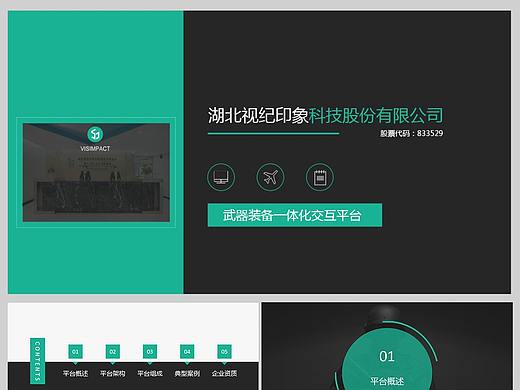
Task: Click the VISIMPACT logo icon
Action: (x=95, y=134)
